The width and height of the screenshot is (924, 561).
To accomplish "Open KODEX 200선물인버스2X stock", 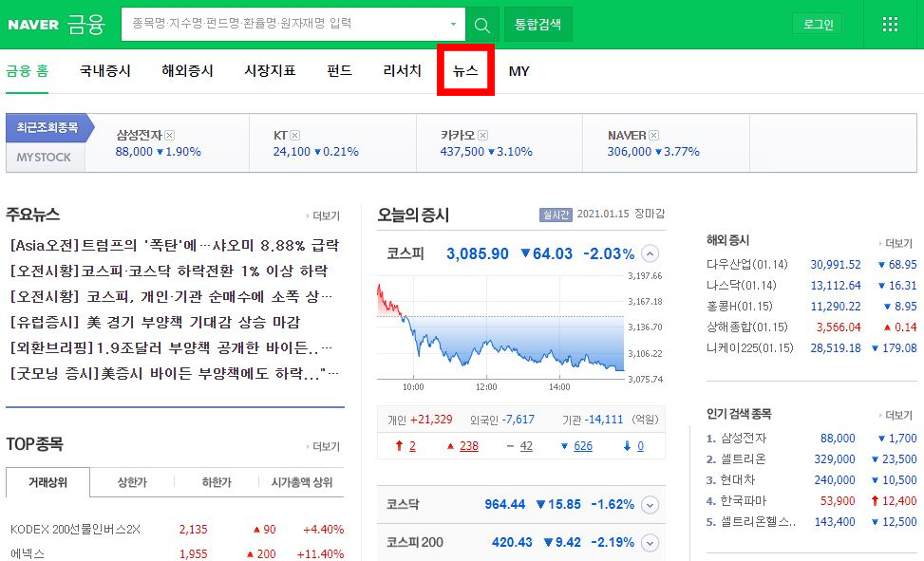I will pos(75,529).
